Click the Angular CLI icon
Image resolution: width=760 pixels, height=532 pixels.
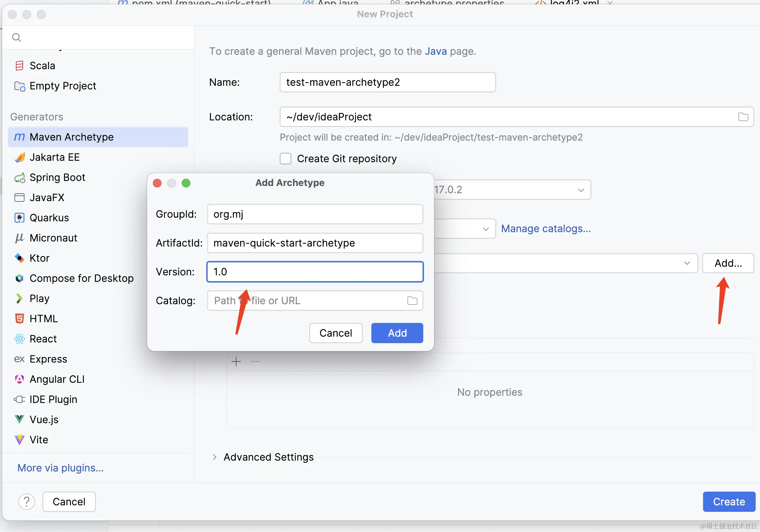click(19, 379)
